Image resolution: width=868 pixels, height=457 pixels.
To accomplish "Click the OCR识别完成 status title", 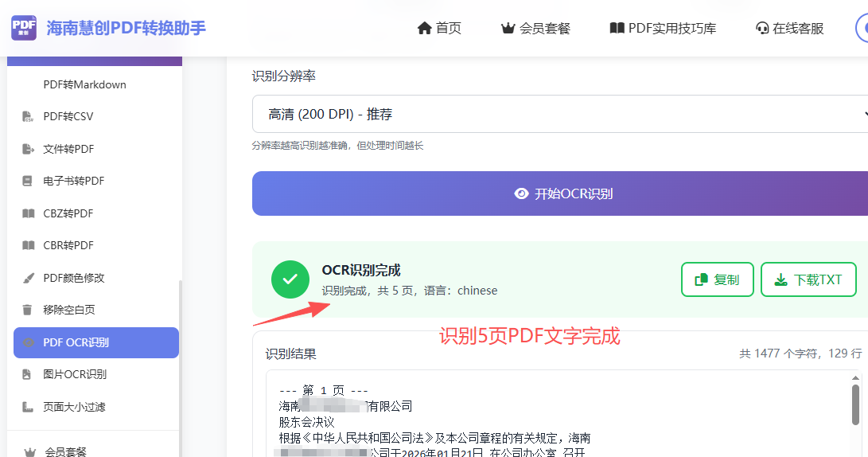I will click(361, 271).
